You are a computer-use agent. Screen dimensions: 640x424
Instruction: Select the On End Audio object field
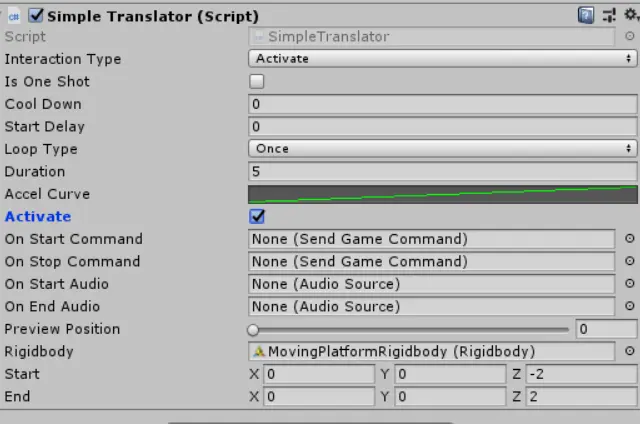431,306
